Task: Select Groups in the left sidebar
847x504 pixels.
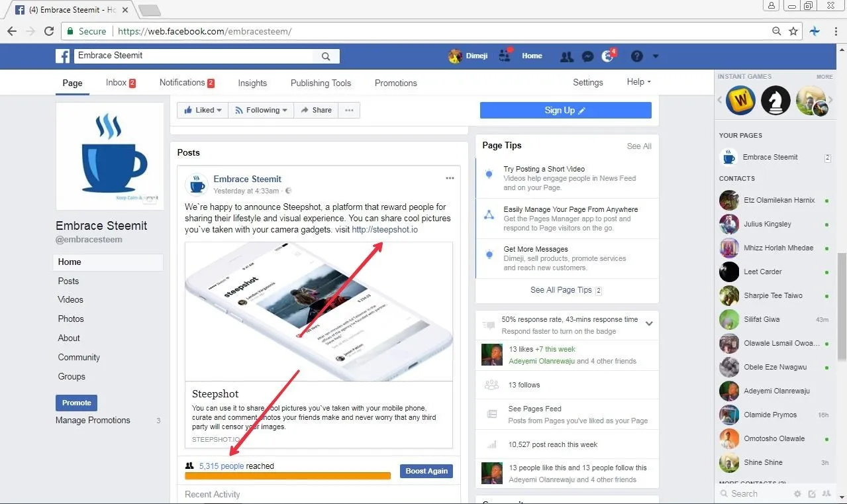Action: pos(72,377)
